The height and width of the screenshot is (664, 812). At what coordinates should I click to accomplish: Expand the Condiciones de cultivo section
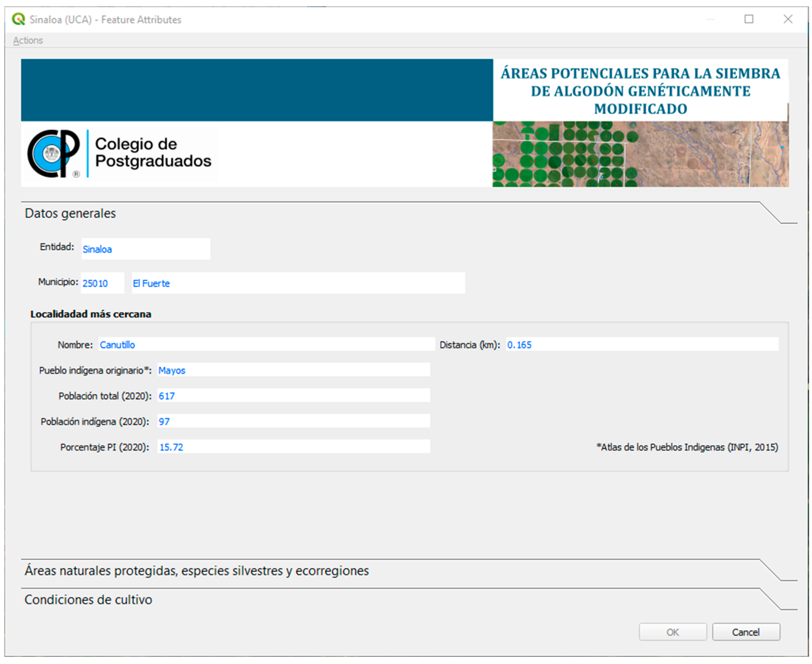tap(88, 600)
